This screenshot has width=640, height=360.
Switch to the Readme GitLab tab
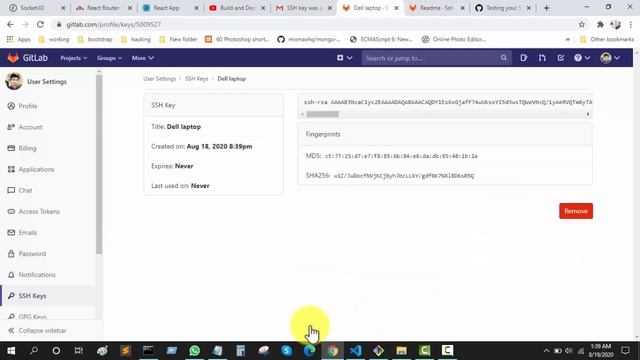coord(436,8)
